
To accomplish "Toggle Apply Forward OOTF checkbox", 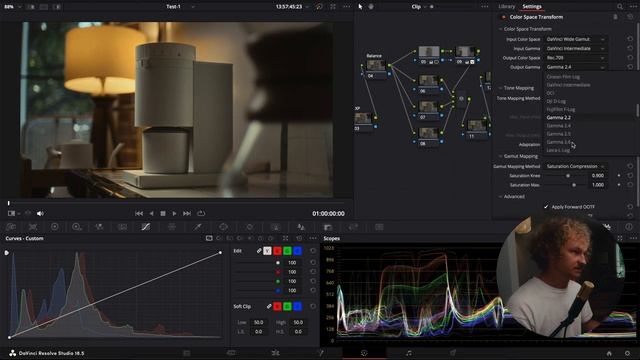I will [546, 207].
